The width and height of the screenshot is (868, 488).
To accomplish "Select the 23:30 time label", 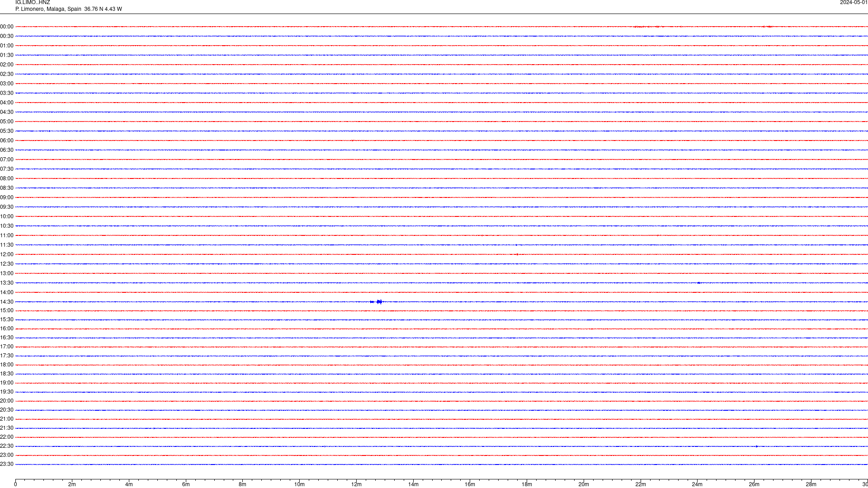I will coord(7,464).
